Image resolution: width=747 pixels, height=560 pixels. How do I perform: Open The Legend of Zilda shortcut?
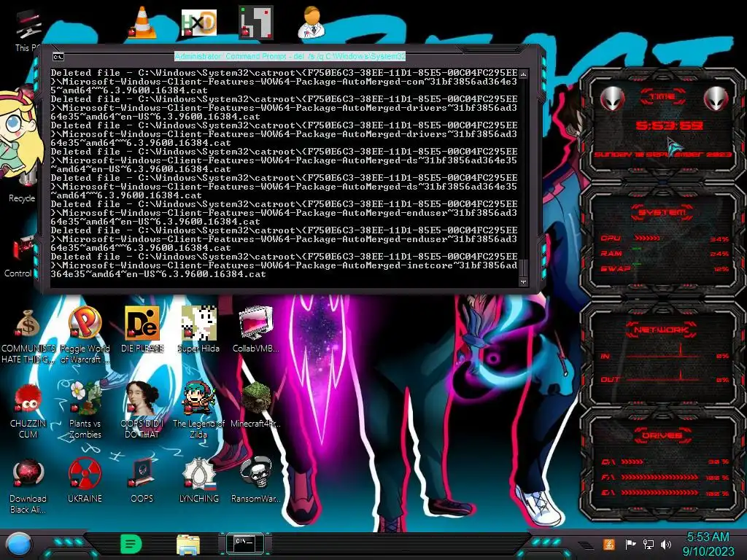pos(198,410)
